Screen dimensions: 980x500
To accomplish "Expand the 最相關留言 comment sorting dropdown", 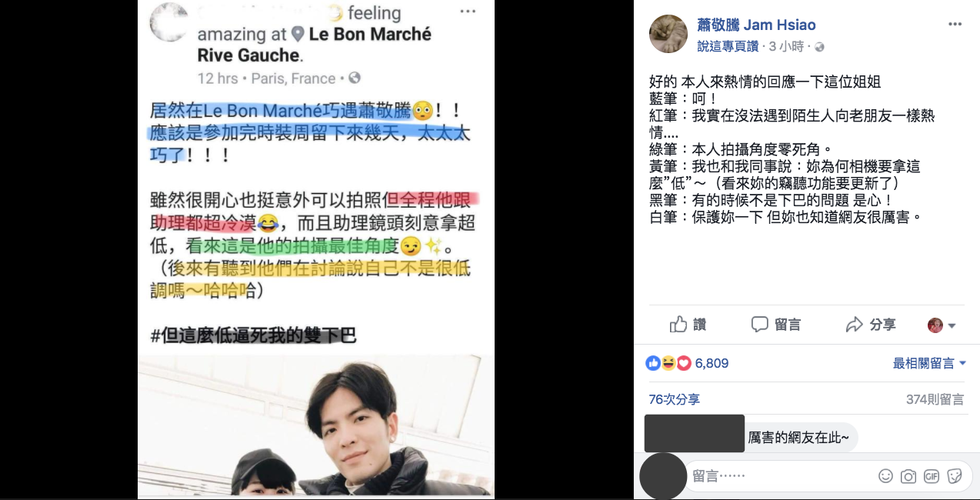I will 929,363.
